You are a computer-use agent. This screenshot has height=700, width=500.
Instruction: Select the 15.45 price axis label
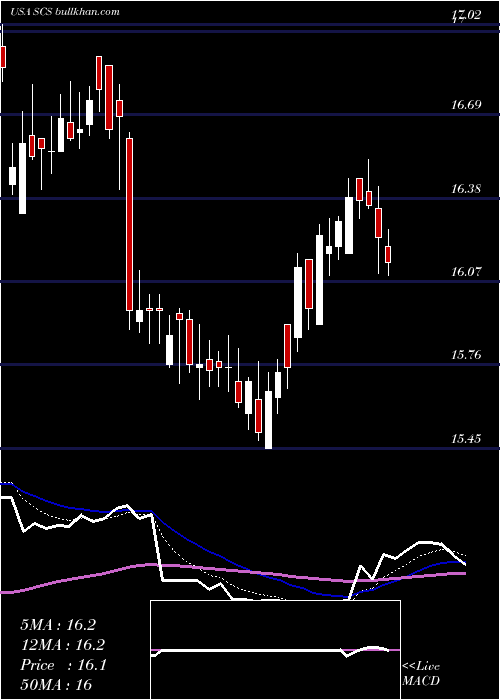466,438
